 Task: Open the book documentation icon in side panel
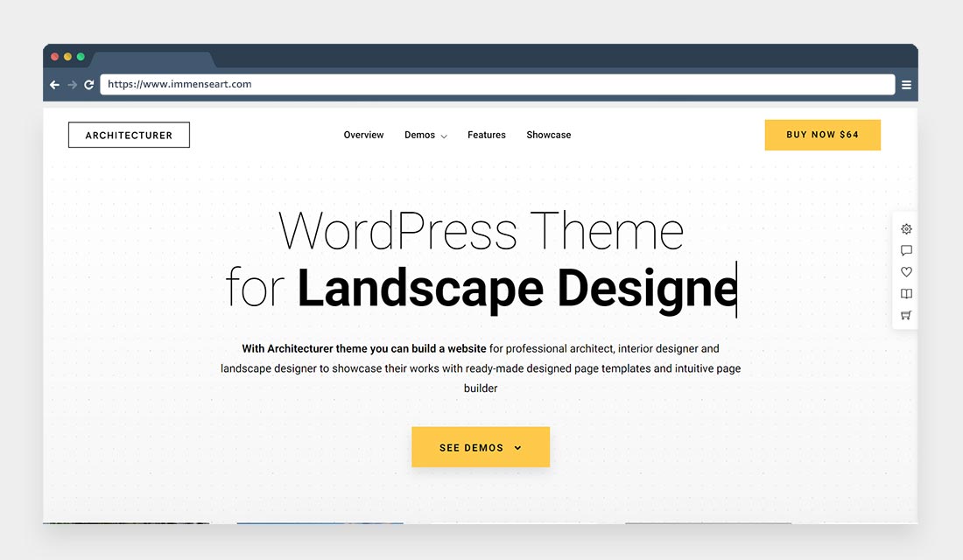tap(906, 293)
